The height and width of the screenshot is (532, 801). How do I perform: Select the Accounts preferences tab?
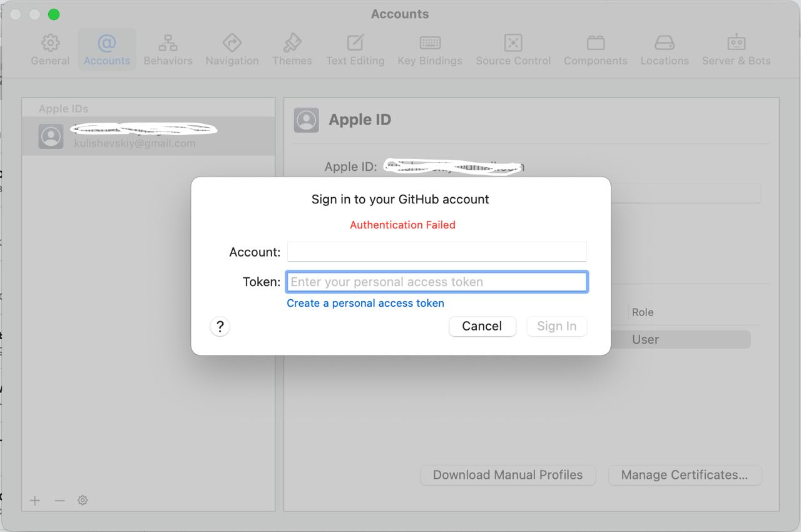[107, 49]
